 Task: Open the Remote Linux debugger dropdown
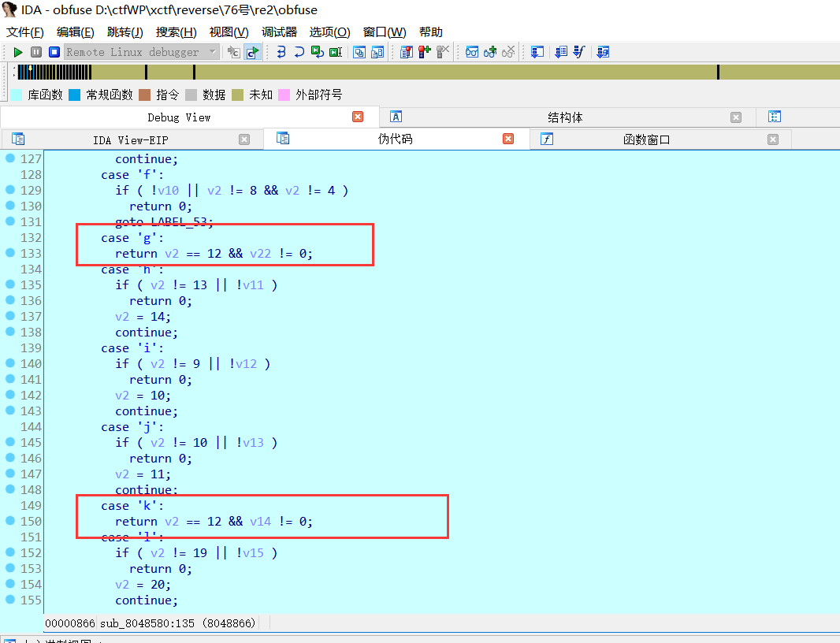(x=213, y=52)
